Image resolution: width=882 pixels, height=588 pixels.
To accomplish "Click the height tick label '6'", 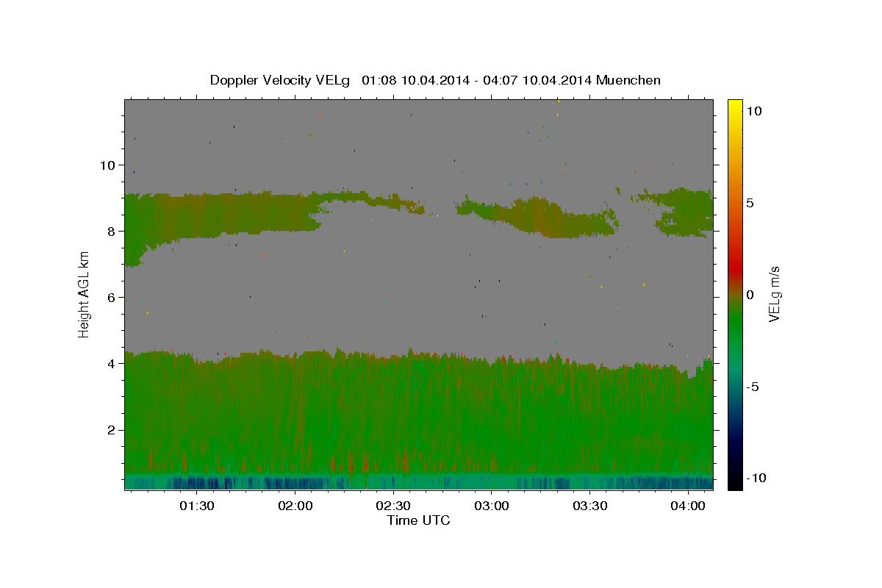I will (x=110, y=298).
